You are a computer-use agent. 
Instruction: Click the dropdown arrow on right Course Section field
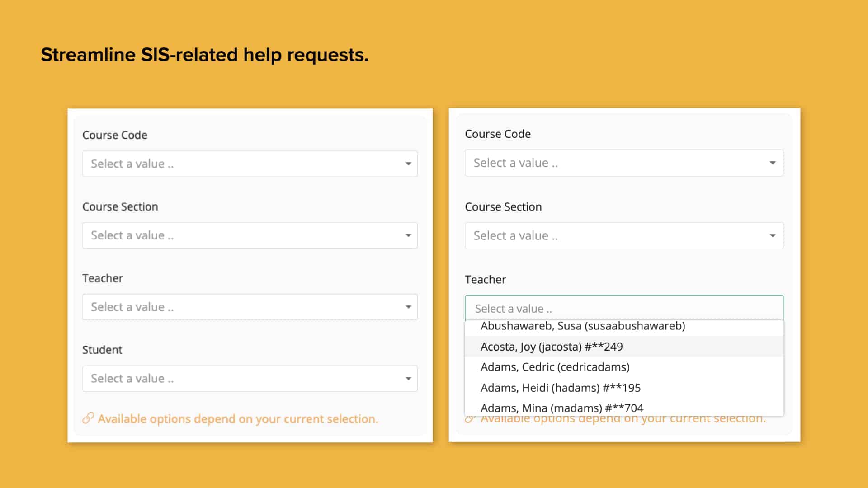[773, 235]
